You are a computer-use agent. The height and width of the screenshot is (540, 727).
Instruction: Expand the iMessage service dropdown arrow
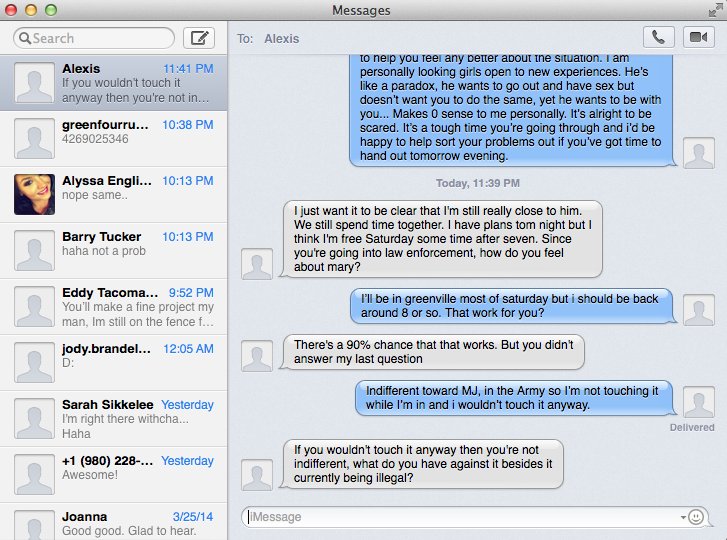click(x=683, y=517)
